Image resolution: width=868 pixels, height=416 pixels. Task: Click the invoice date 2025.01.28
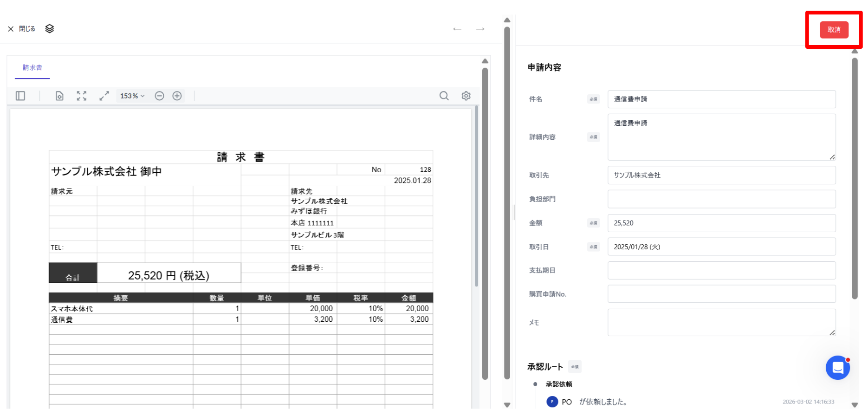coord(413,180)
